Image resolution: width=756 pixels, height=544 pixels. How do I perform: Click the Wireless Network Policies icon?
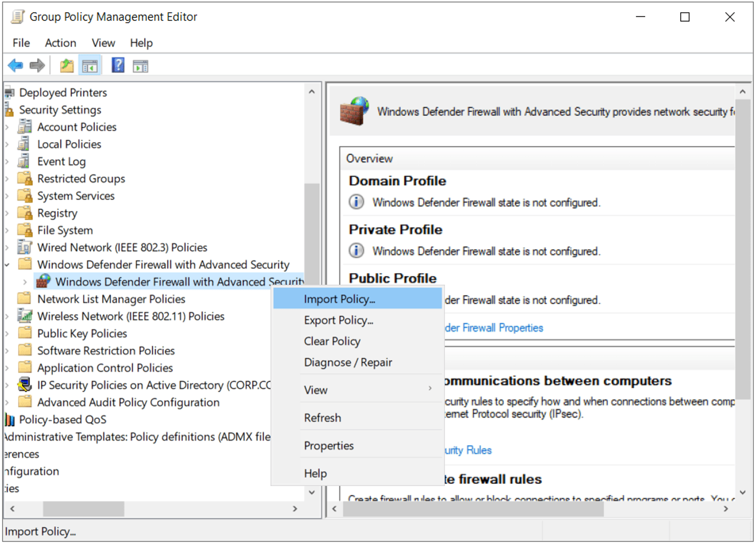pos(25,316)
